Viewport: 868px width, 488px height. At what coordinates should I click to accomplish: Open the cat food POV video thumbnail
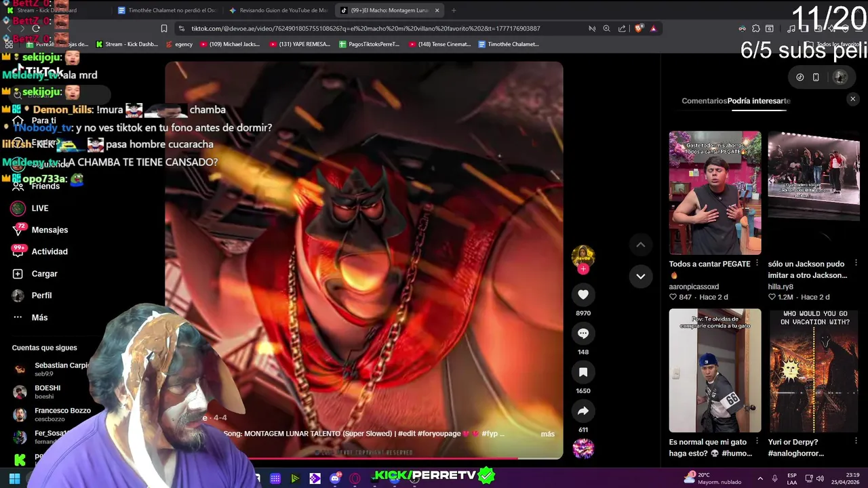[715, 371]
